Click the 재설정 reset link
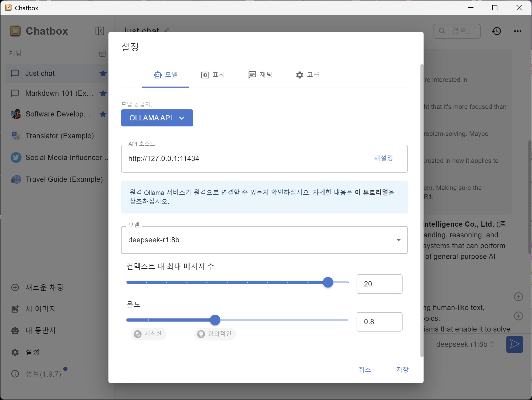This screenshot has width=532, height=400. (x=383, y=158)
